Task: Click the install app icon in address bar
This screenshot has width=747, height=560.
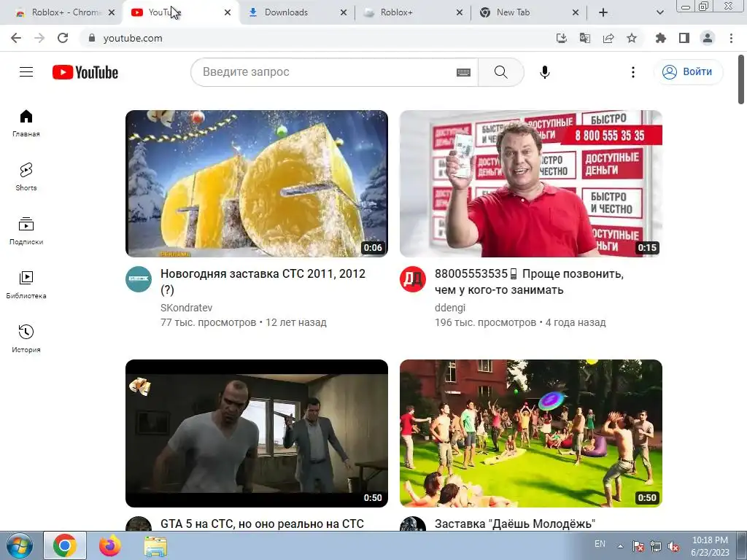Action: pos(561,38)
